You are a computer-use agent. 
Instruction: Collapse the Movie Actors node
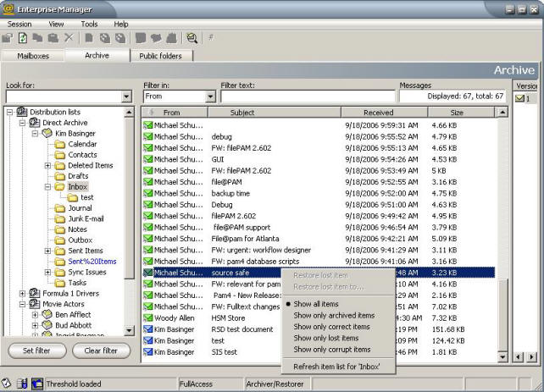[x=22, y=304]
